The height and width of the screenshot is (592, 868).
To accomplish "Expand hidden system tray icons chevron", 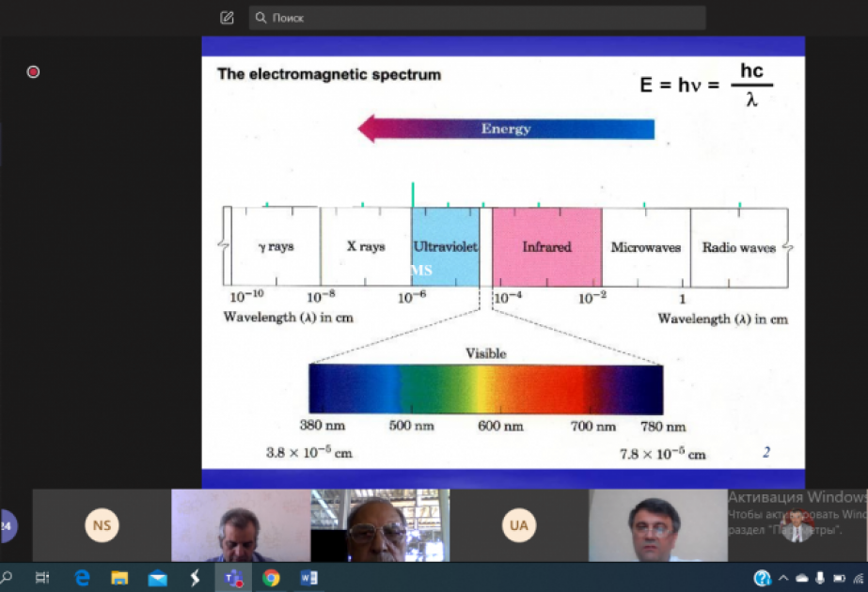I will coord(783,578).
